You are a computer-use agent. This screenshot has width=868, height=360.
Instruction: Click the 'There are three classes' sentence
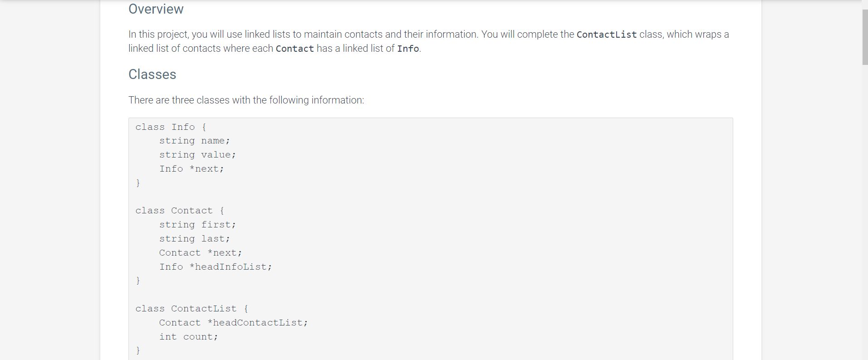(x=246, y=100)
